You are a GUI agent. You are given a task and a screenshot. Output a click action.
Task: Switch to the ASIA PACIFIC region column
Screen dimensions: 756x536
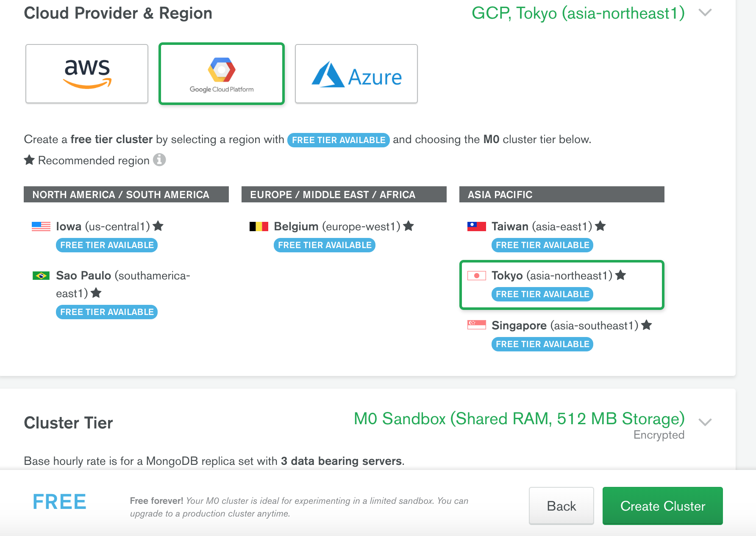tap(561, 194)
